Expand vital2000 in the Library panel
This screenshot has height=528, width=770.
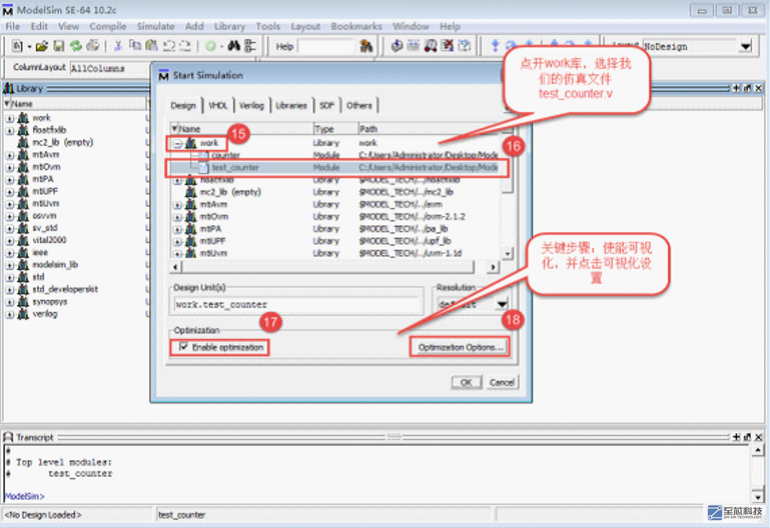[x=10, y=241]
